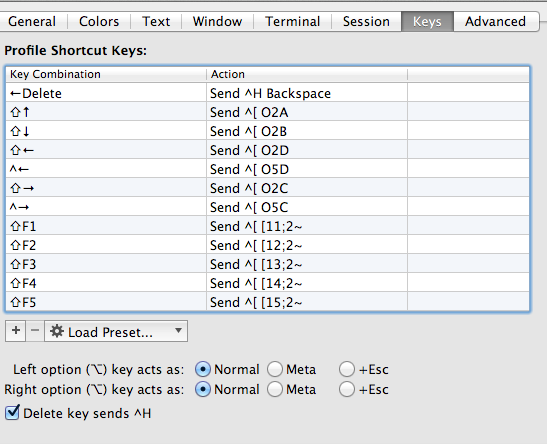Select the Shift up-arrow shortcut row
547x444 pixels.
268,112
